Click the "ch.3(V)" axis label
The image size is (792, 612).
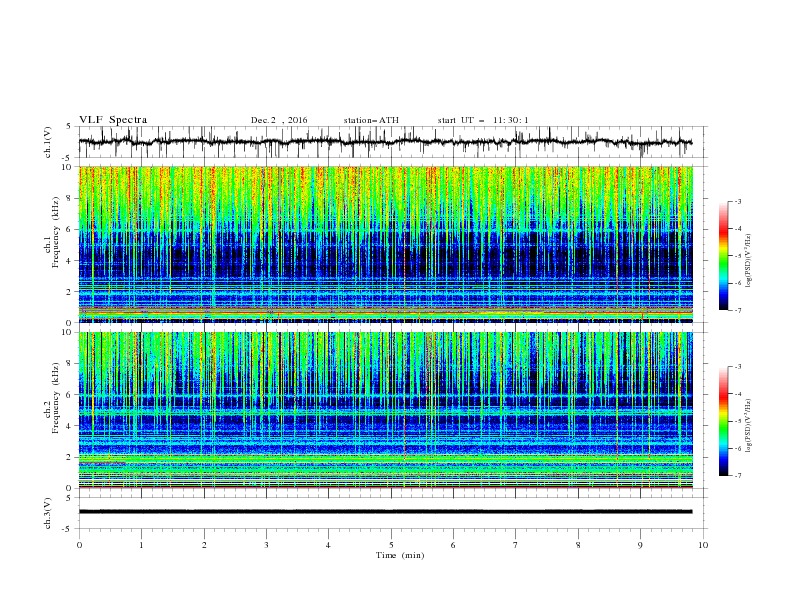(x=48, y=513)
